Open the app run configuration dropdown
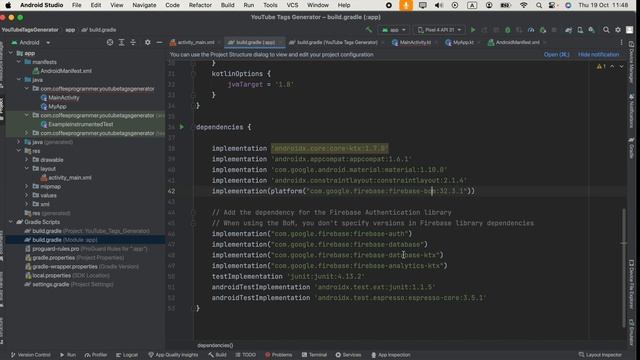Screen dimensions: 640x360 393,30
